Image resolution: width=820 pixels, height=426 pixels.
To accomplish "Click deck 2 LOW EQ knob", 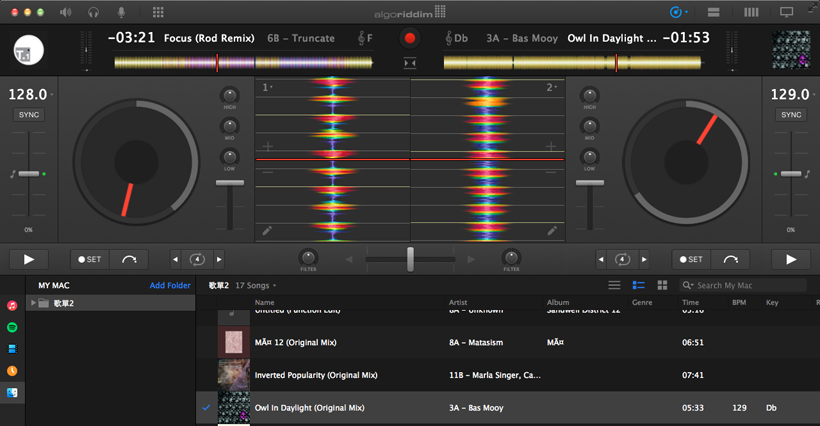I will (589, 157).
